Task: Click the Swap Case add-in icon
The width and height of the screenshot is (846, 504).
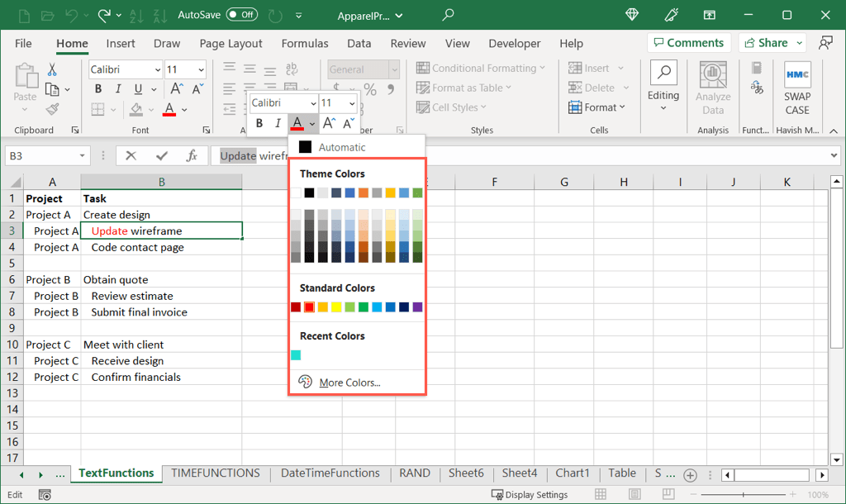Action: click(x=797, y=75)
